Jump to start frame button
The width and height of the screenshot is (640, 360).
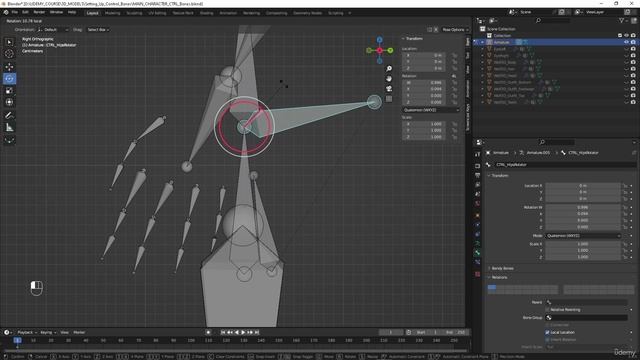223,332
